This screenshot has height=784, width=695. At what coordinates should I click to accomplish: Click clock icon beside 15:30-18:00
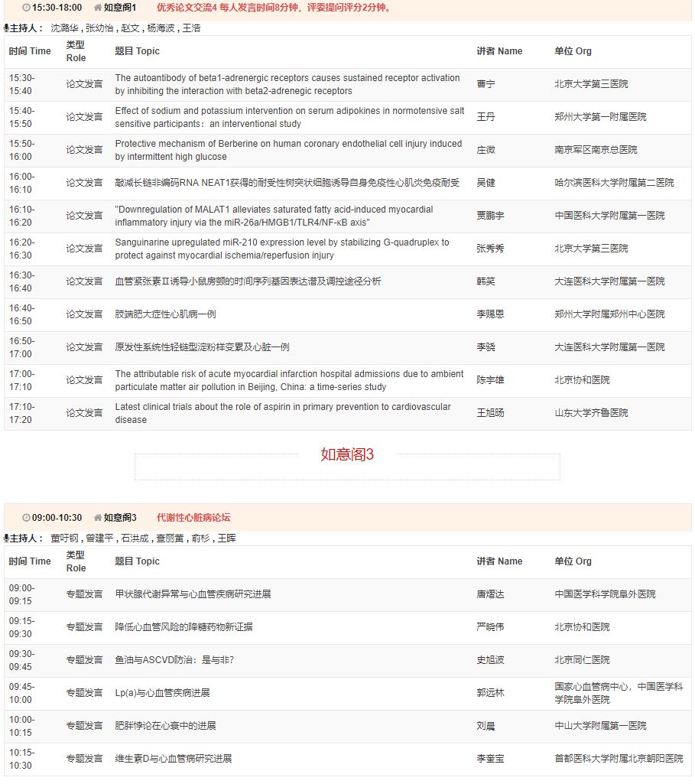(26, 8)
